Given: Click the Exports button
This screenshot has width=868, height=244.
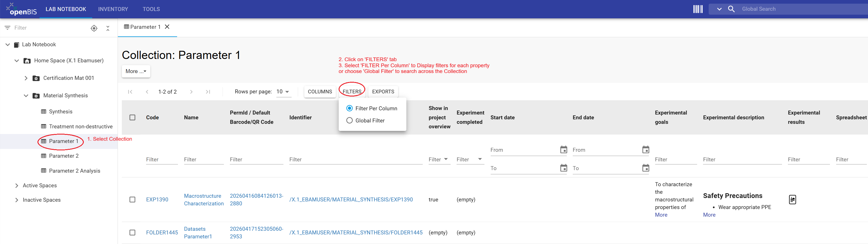Looking at the screenshot, I should [x=383, y=92].
